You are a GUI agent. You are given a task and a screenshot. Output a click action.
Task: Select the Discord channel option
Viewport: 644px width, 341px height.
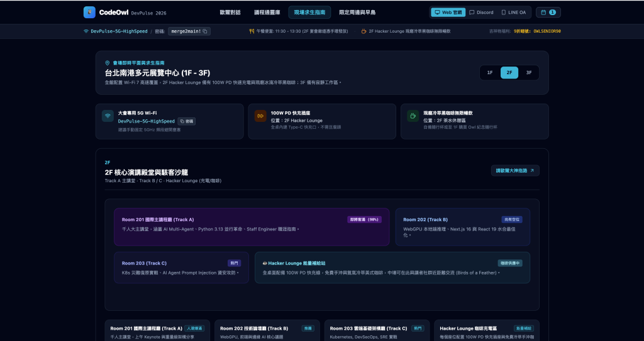click(481, 13)
